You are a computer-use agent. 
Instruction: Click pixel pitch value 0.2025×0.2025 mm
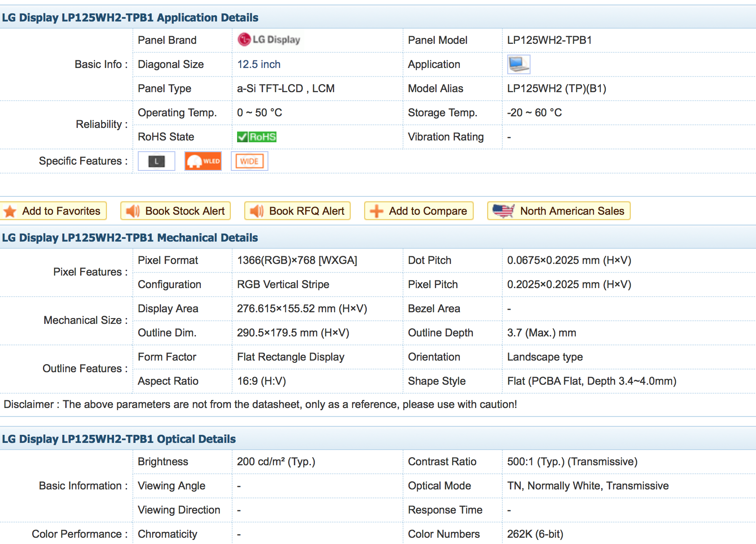569,285
